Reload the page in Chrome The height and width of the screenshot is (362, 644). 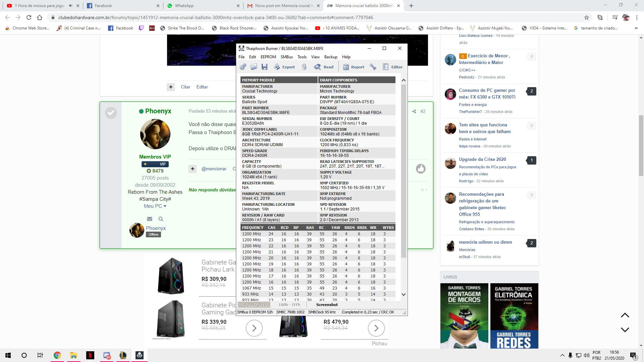(29, 17)
